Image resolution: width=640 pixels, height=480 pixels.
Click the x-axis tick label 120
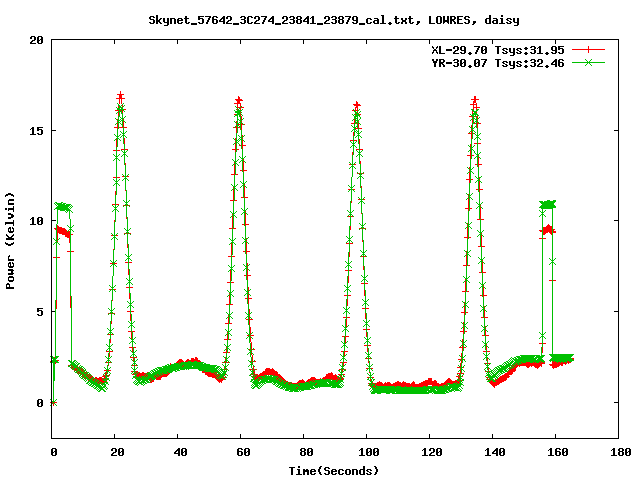432,452
